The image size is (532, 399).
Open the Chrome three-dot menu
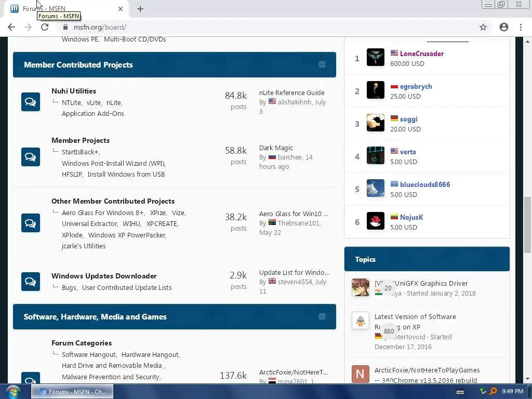[x=521, y=27]
